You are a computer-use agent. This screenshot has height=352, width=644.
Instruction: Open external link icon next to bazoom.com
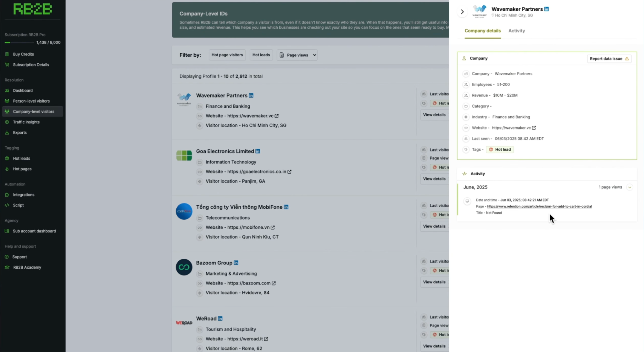[x=274, y=283]
